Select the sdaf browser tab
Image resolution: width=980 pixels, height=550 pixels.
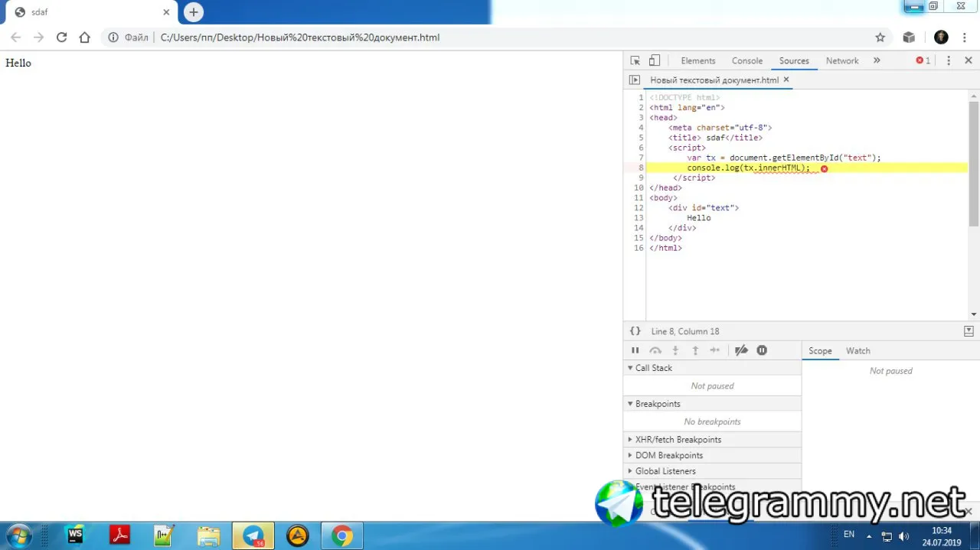90,12
